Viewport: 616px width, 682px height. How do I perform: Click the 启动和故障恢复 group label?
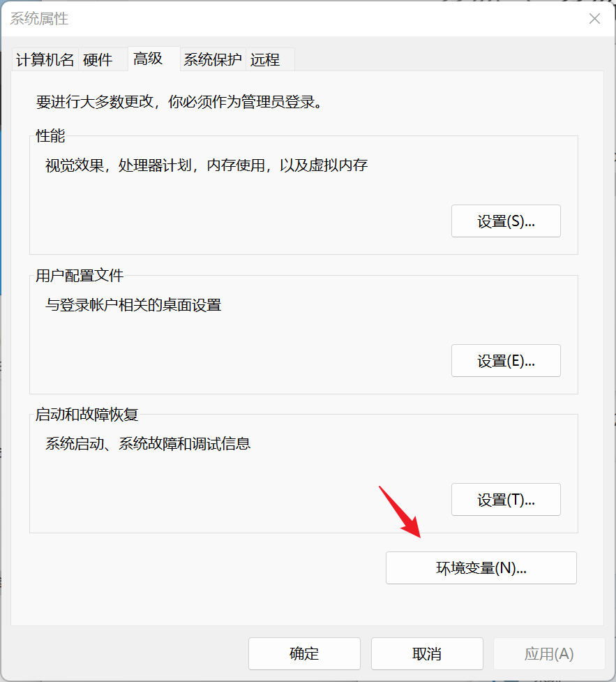[87, 415]
